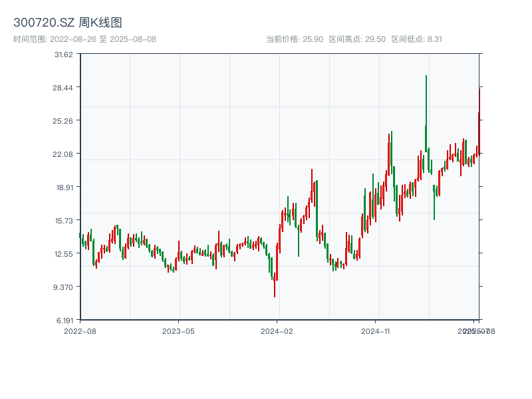Click the y-axis label 15.73
The width and height of the screenshot is (532, 399).
pyautogui.click(x=64, y=221)
